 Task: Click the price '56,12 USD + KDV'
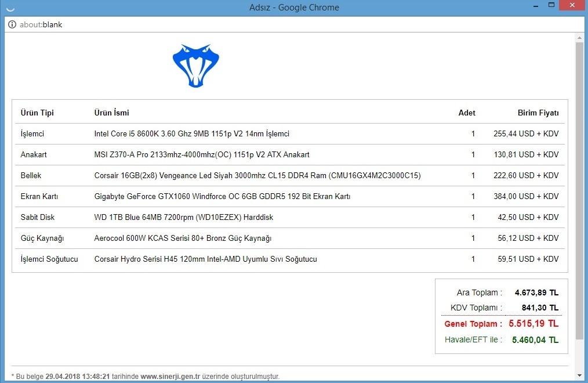(528, 238)
